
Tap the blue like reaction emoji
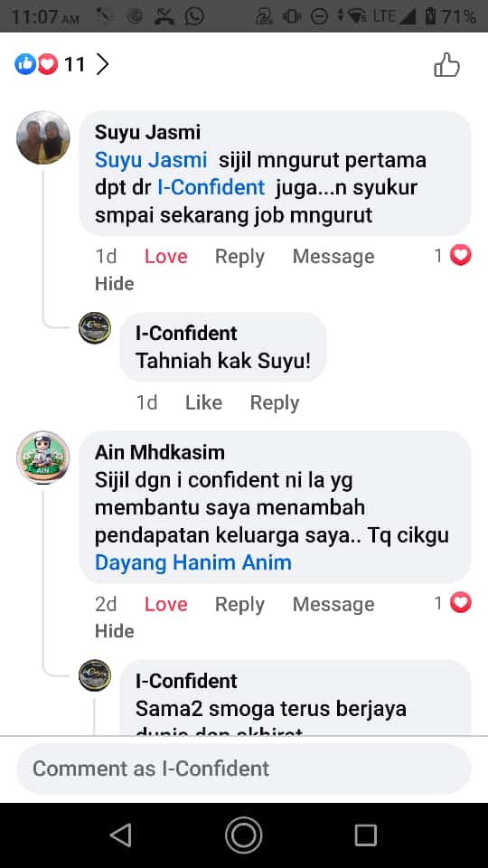click(x=25, y=65)
